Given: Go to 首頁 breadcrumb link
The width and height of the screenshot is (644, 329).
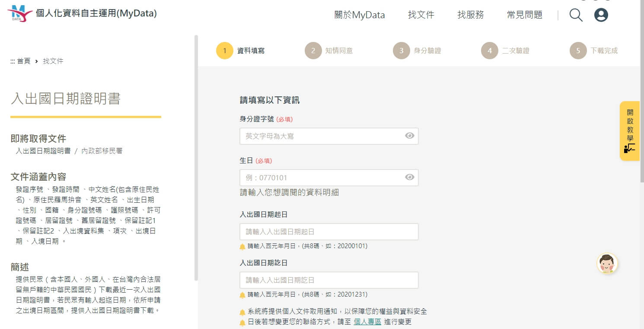Looking at the screenshot, I should point(24,61).
